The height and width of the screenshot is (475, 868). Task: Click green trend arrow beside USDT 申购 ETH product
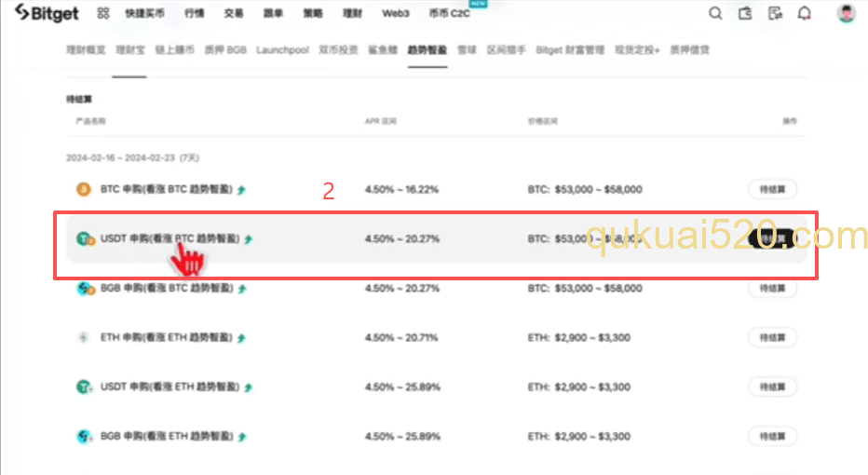[x=249, y=387]
